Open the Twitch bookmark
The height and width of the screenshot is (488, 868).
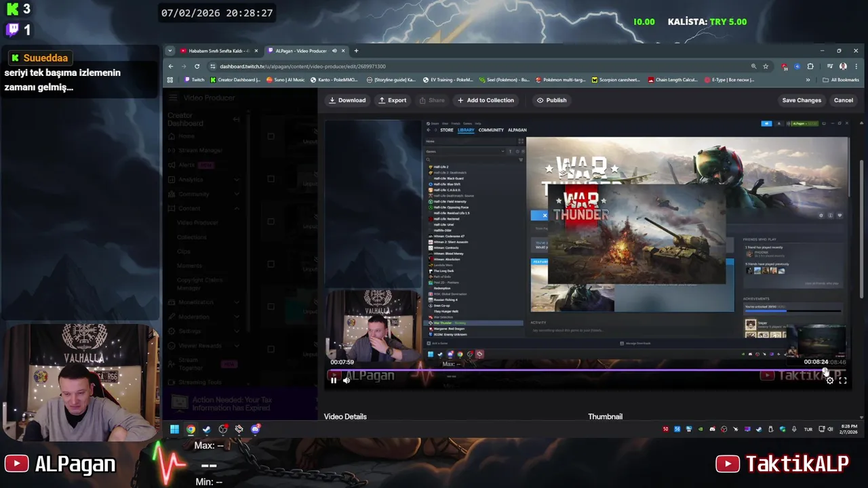195,80
